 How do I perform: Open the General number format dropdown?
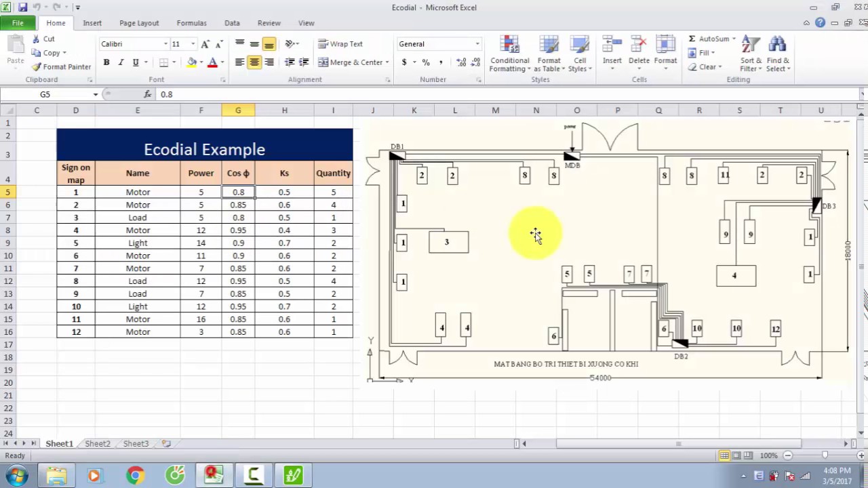(477, 43)
